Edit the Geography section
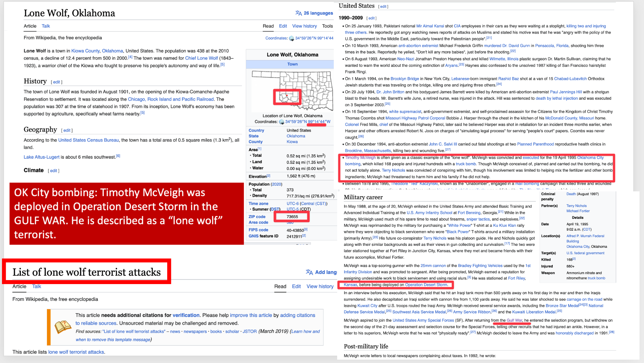This screenshot has height=363, width=644. coord(67,131)
